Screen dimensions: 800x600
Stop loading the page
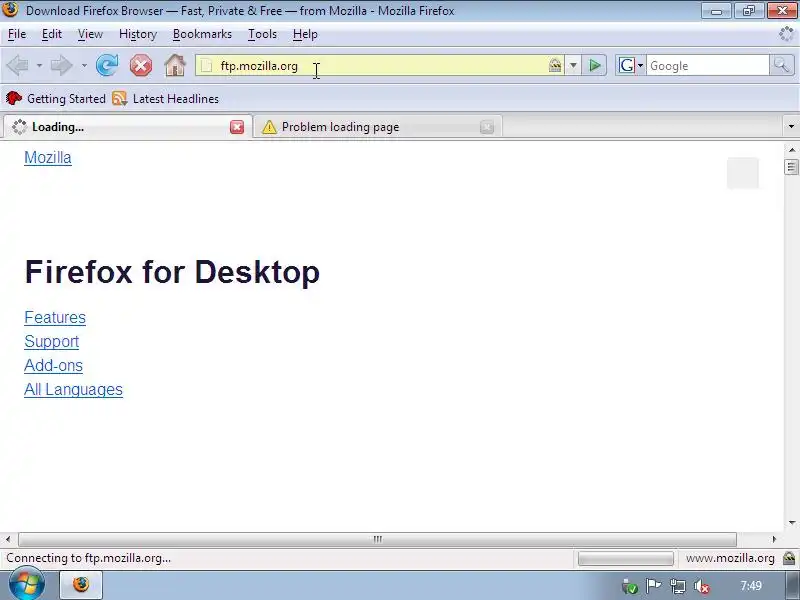(x=141, y=65)
